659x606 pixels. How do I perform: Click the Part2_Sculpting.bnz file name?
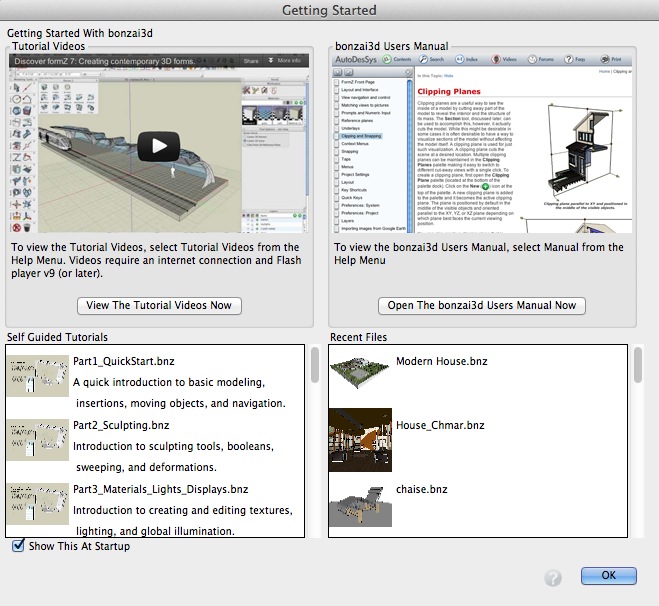(121, 425)
